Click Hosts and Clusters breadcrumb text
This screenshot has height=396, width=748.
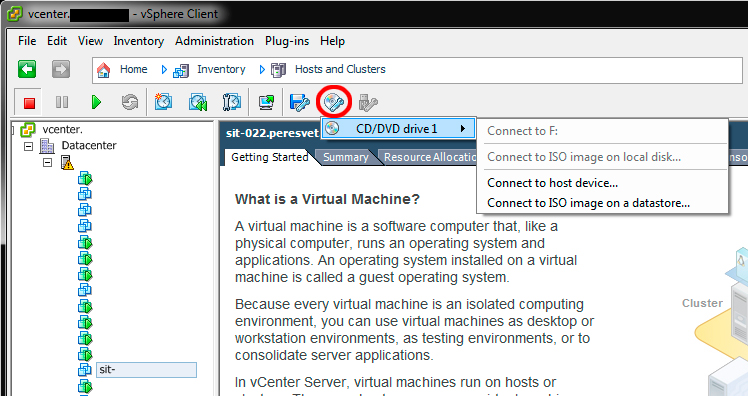click(x=340, y=69)
